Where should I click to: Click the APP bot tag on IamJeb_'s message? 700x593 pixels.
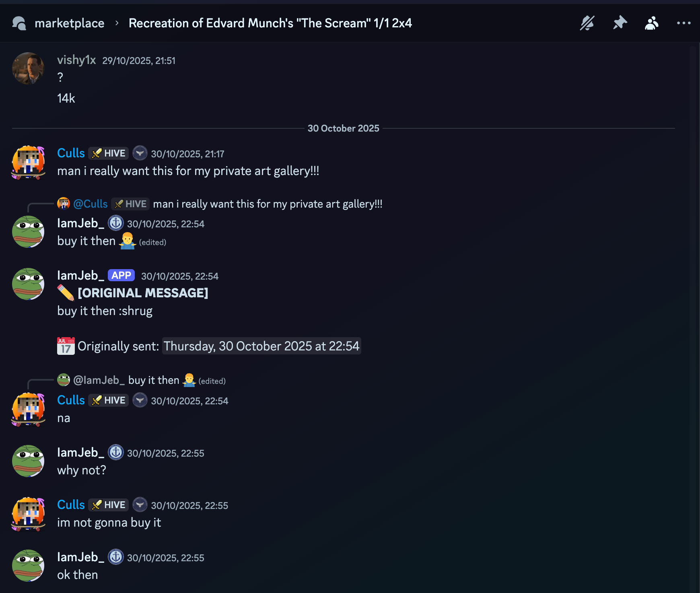[x=121, y=275]
